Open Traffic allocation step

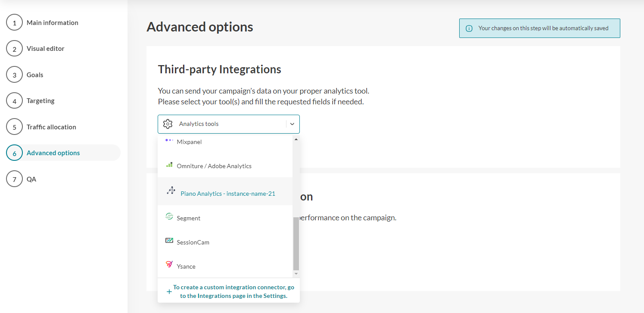[x=51, y=127]
